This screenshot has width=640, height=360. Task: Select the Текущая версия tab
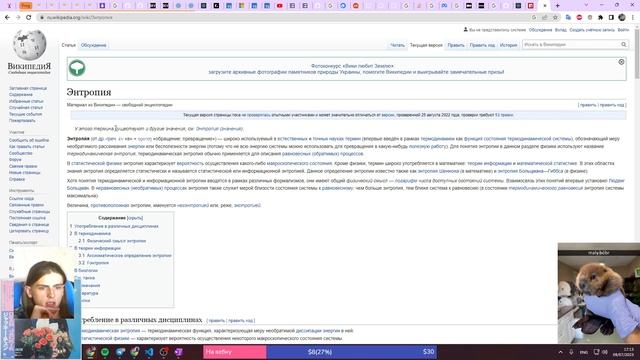426,45
